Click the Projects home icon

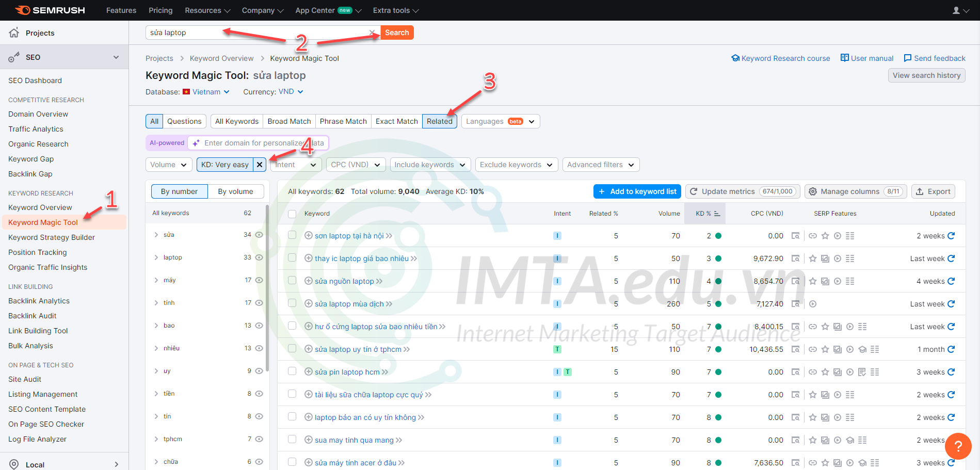coord(14,33)
